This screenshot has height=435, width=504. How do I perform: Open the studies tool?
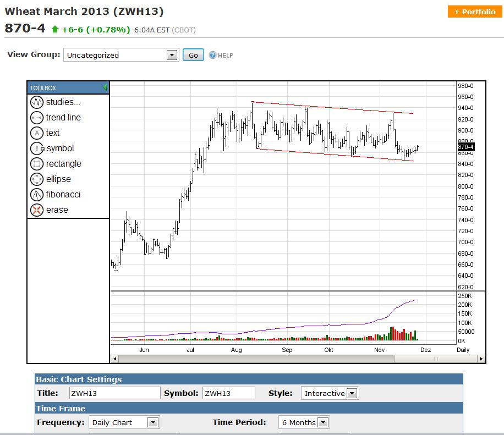click(55, 102)
